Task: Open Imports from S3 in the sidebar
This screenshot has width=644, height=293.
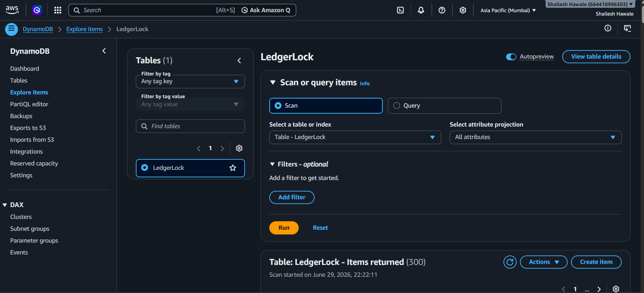Action: [32, 140]
